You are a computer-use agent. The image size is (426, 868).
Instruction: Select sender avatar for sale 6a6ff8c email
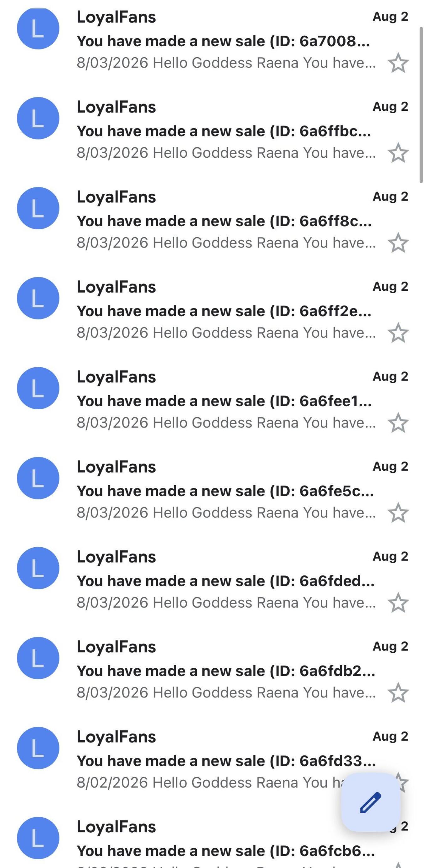tap(38, 208)
